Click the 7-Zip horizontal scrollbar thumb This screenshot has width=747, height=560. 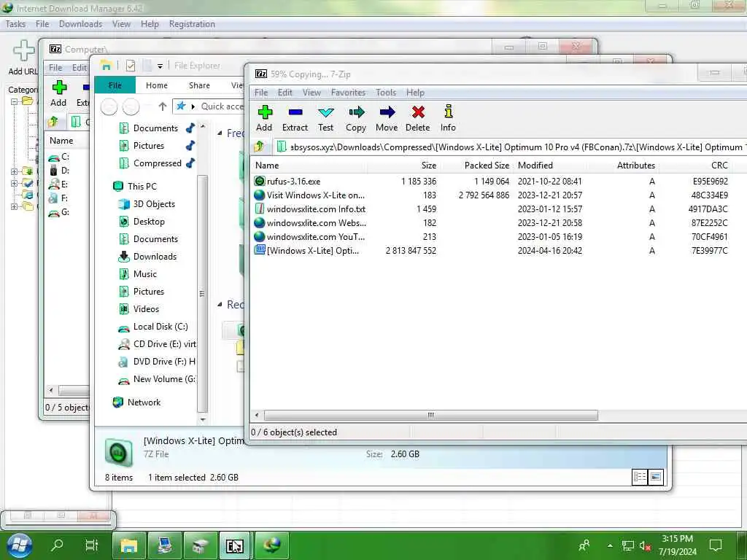[430, 415]
